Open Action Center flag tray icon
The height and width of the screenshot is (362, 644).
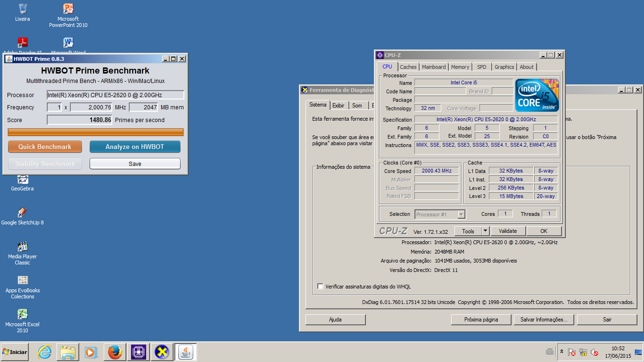571,352
